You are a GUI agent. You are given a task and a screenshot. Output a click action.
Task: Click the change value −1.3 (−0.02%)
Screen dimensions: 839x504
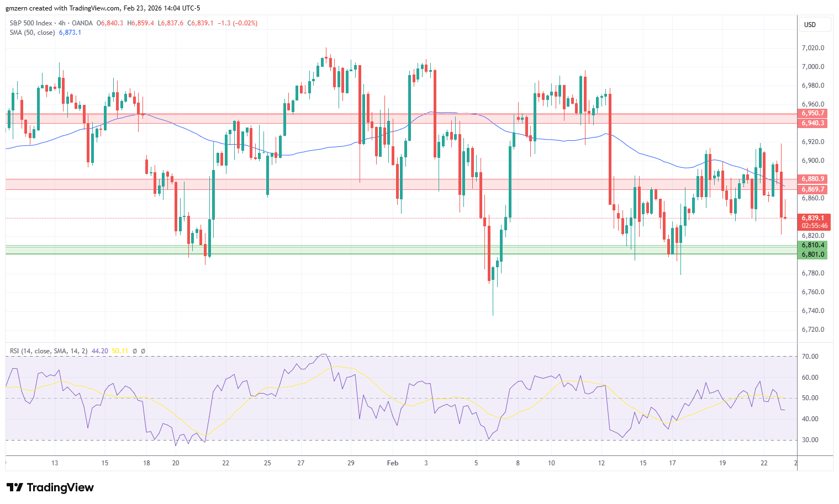(x=238, y=23)
